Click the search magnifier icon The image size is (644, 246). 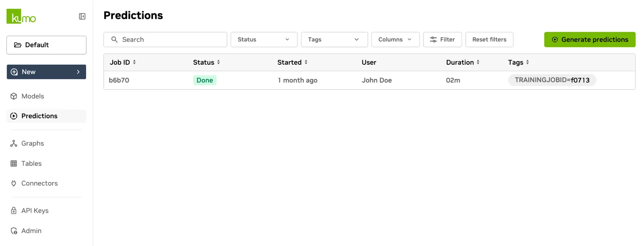click(114, 39)
